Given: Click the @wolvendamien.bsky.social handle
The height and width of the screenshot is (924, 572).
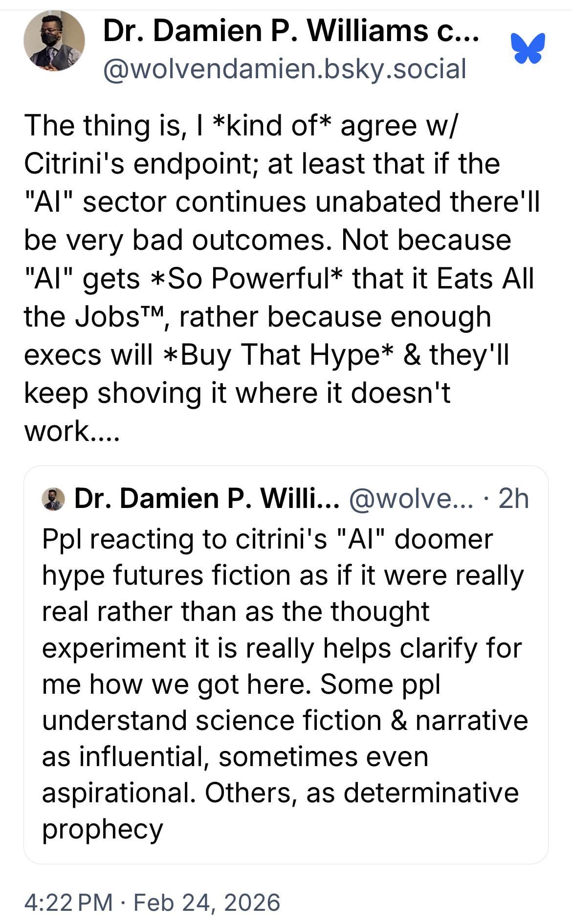Looking at the screenshot, I should [x=284, y=69].
